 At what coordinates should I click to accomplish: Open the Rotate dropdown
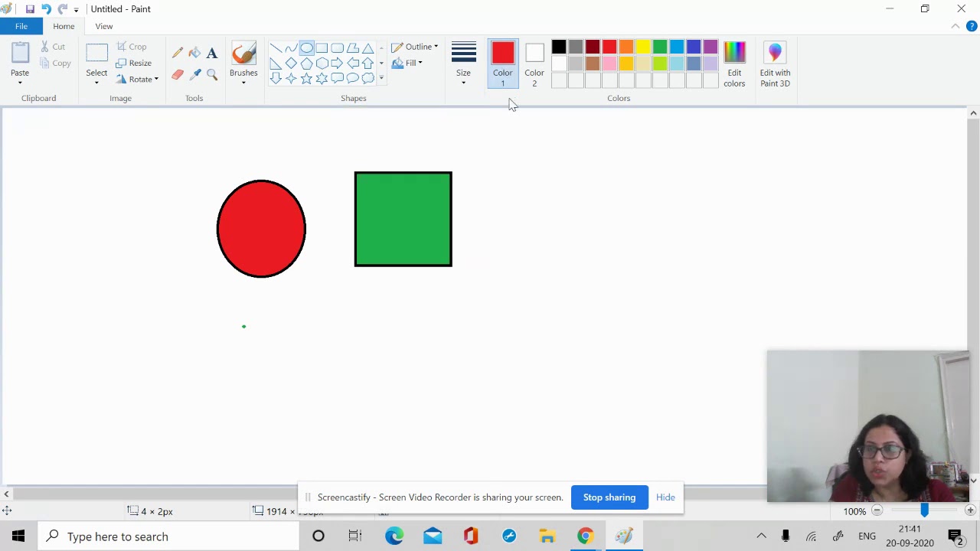pyautogui.click(x=138, y=80)
